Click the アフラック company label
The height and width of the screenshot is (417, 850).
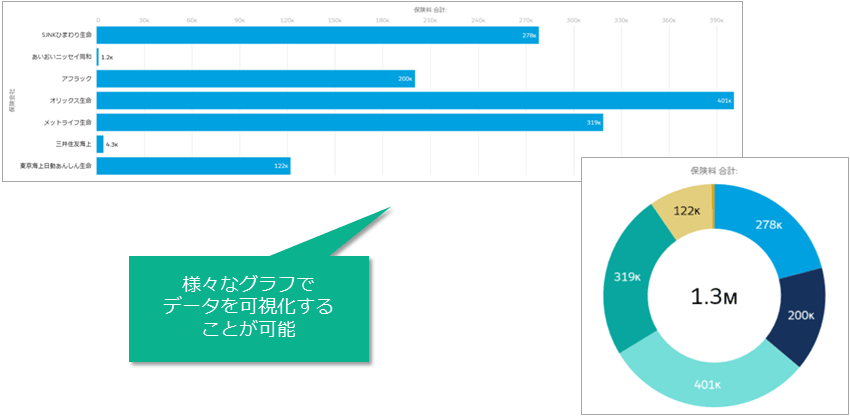pos(76,79)
